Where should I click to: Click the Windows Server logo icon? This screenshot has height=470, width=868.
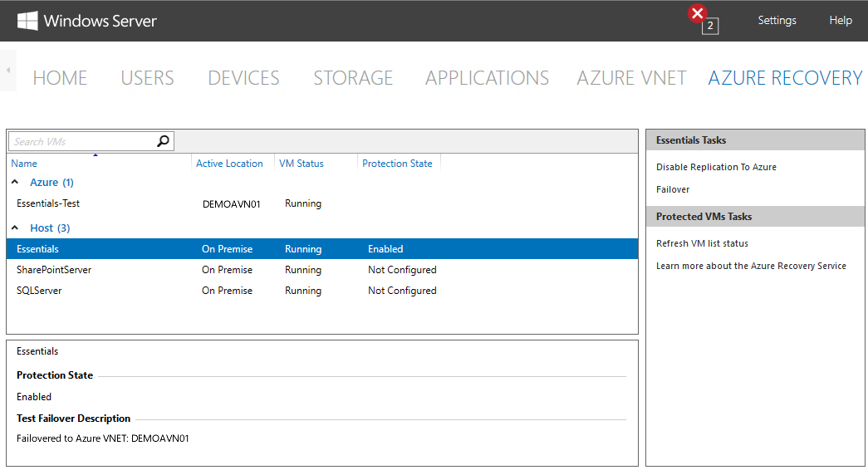click(x=27, y=21)
